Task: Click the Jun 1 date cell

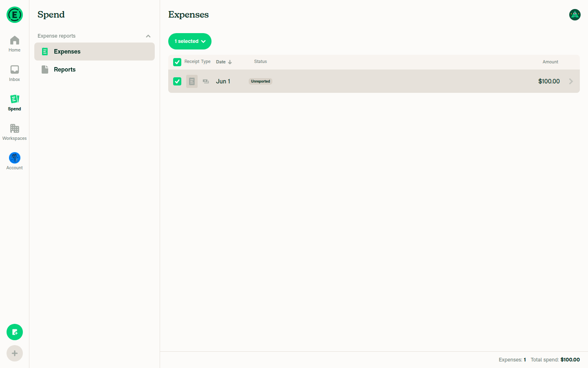Action: click(223, 81)
